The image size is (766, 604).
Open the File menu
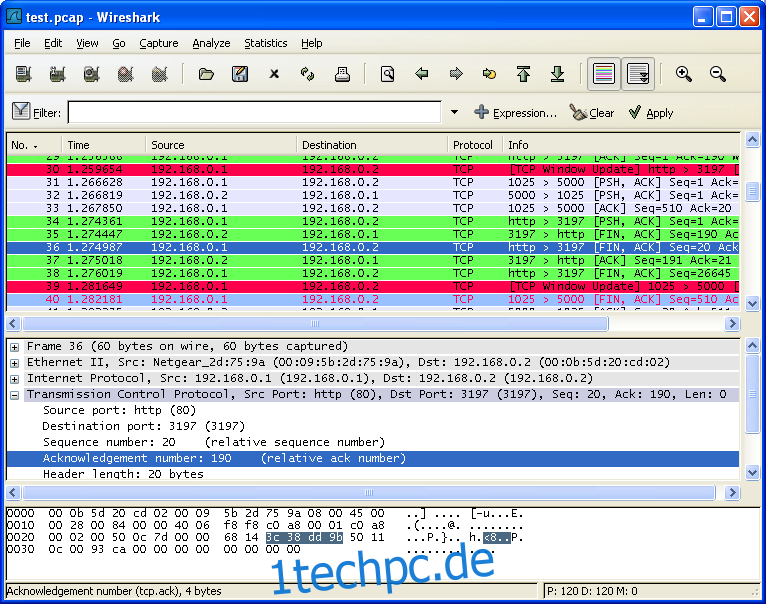pyautogui.click(x=22, y=43)
